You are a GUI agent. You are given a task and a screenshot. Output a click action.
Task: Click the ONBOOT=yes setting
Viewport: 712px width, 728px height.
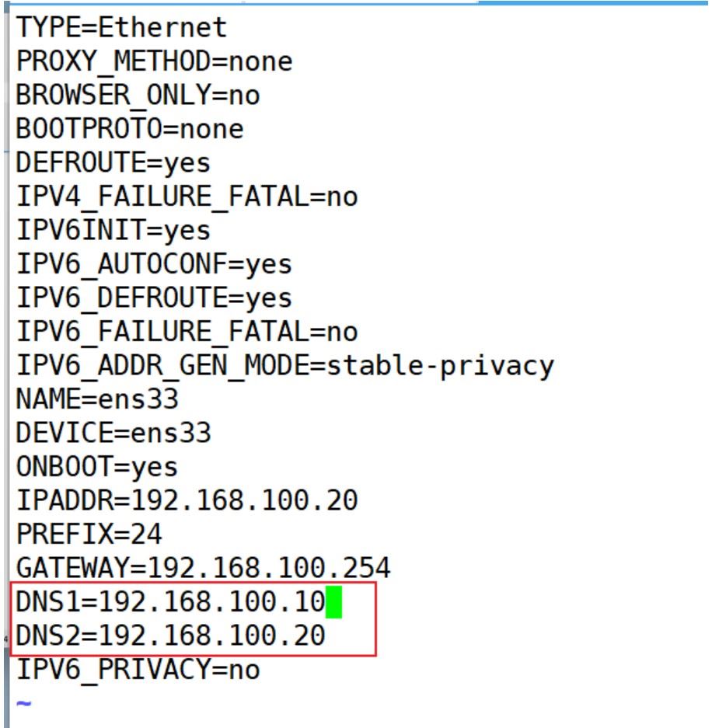click(x=96, y=467)
